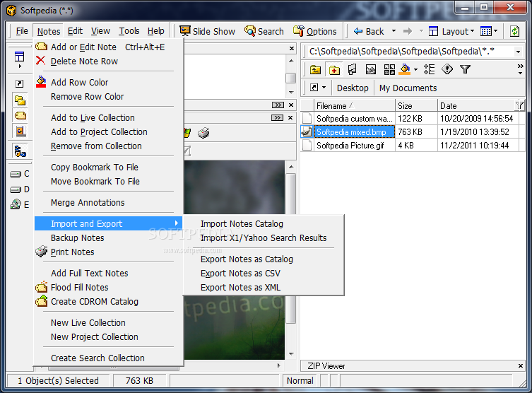
Task: Open the Edit menu
Action: 75,31
